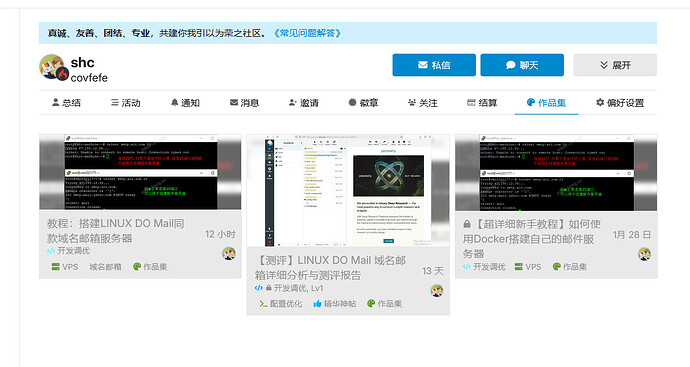Open the 常见问题解答 FAQ link
Image resolution: width=690 pixels, height=367 pixels.
tap(307, 33)
